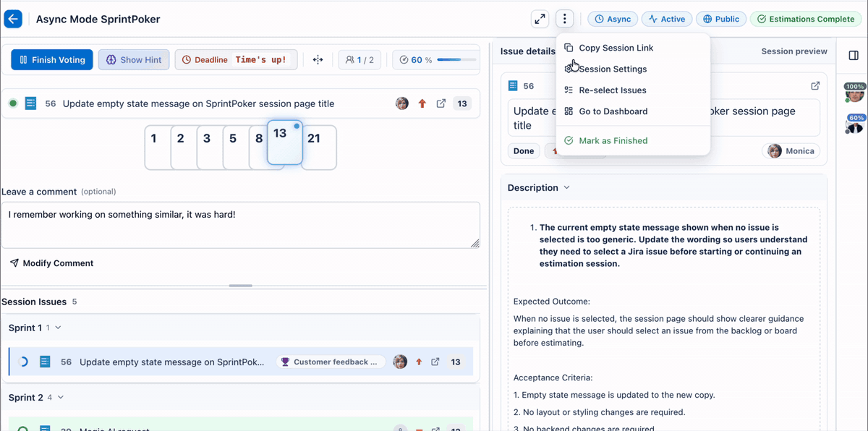Open participants count 1 / 2

(359, 60)
